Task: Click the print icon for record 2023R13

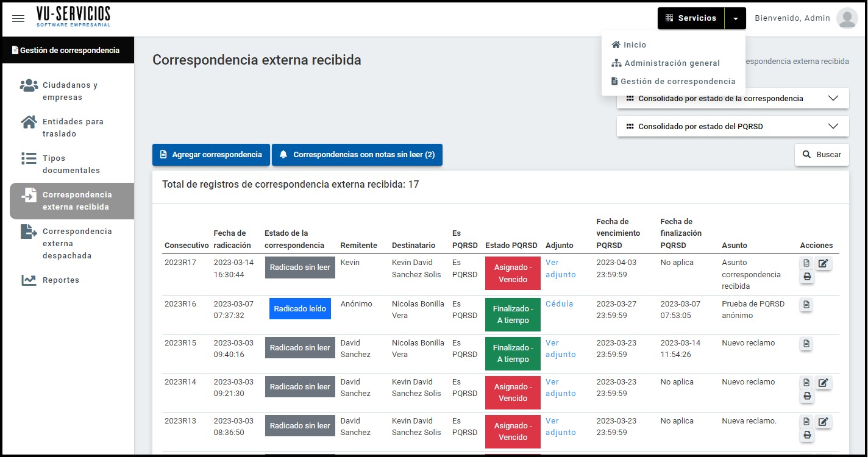Action: [807, 436]
